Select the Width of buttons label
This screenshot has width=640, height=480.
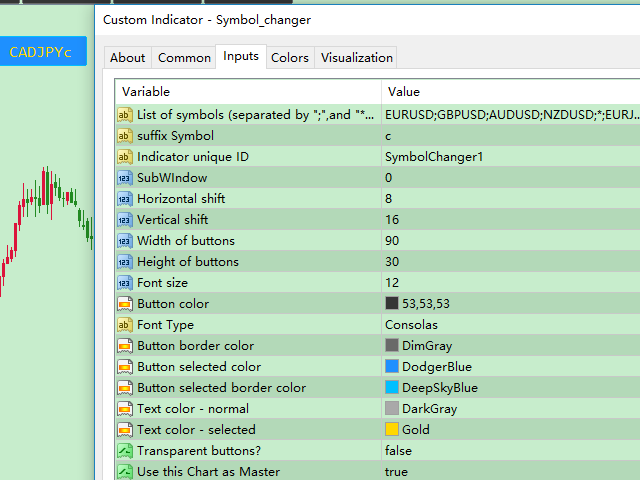click(186, 241)
